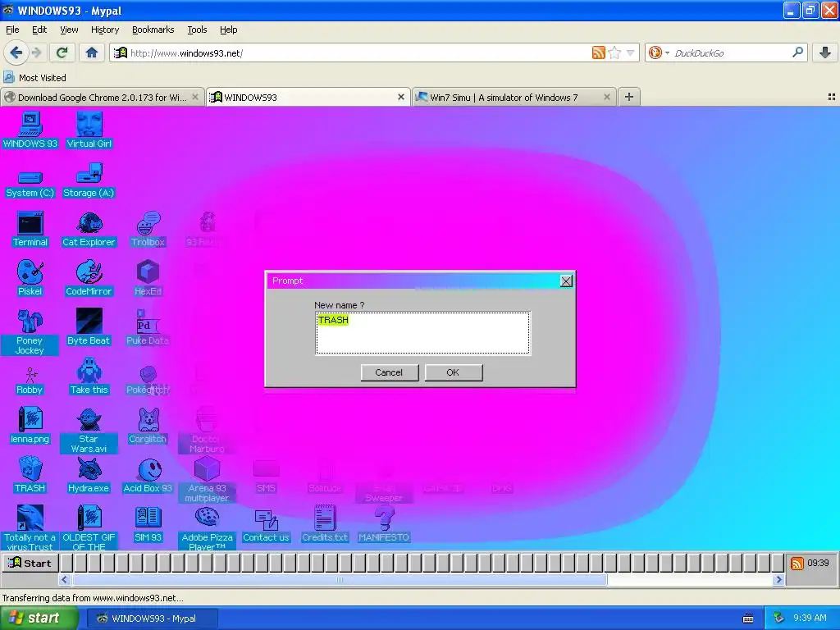
Task: Launch Hydra.exe icon
Action: click(x=89, y=475)
